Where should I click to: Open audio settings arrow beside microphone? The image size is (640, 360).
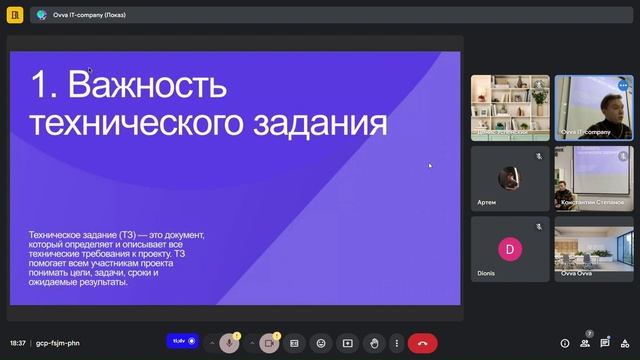(x=212, y=343)
